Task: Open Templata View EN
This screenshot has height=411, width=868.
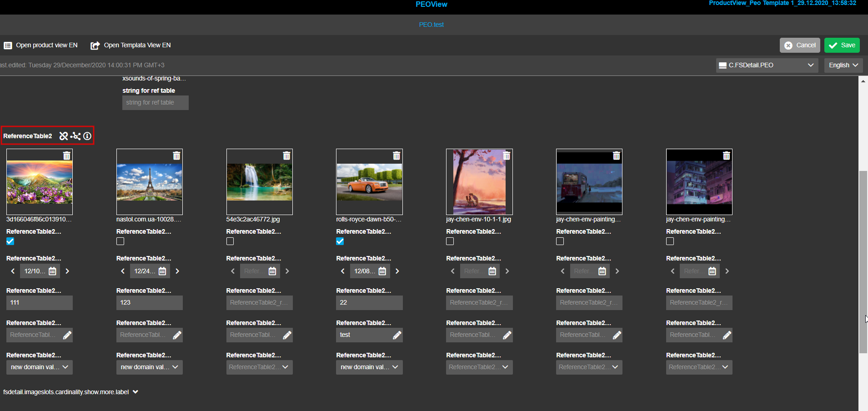Action: click(131, 45)
